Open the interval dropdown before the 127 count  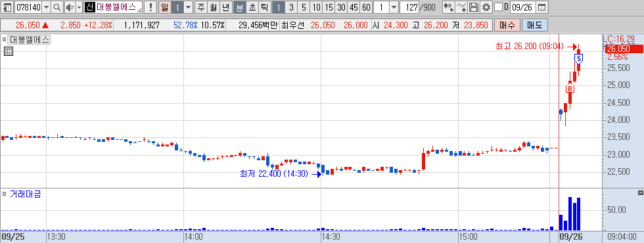pyautogui.click(x=394, y=7)
